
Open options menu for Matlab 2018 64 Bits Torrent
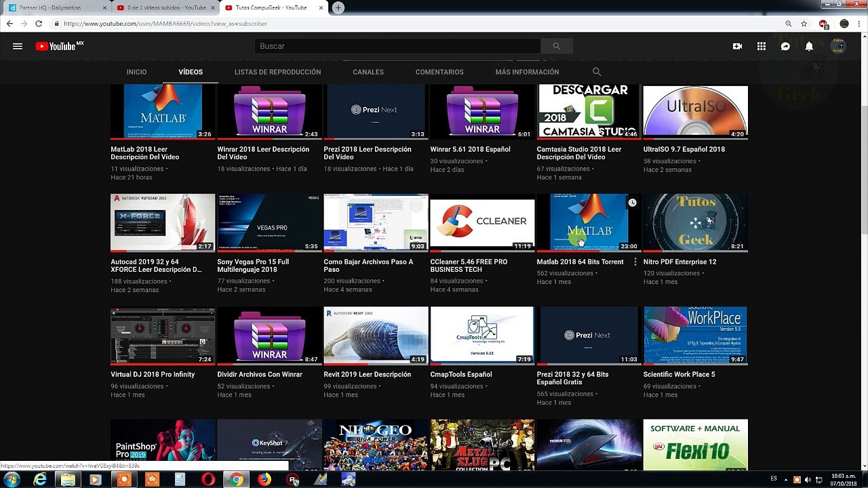pyautogui.click(x=635, y=262)
